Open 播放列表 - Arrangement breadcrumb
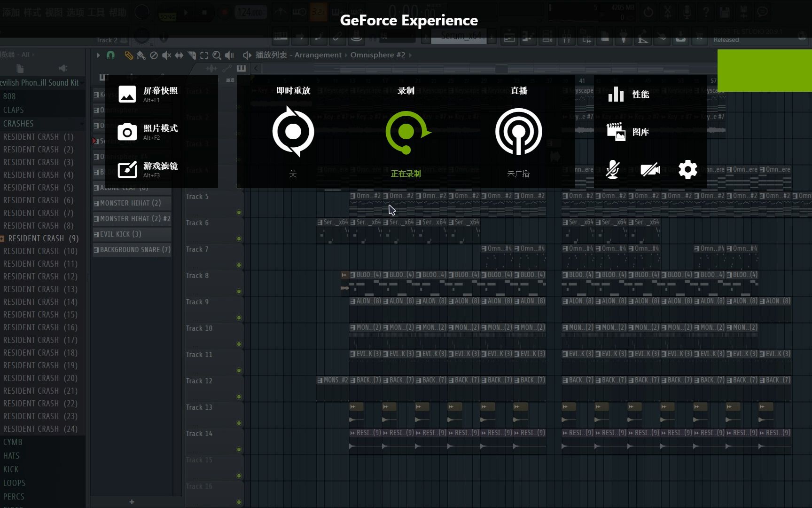 [x=298, y=55]
